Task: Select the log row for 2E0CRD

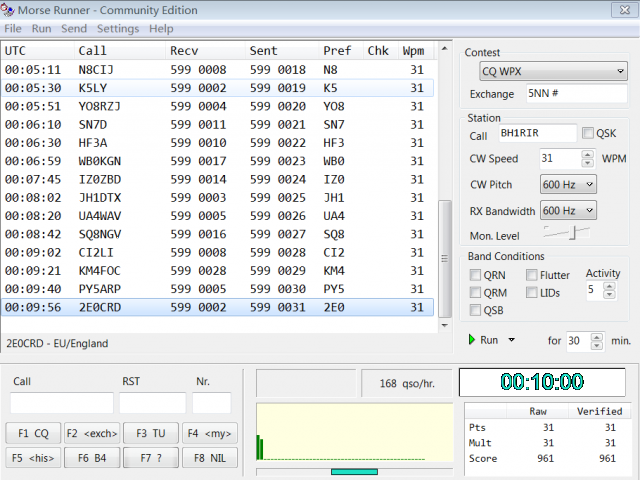Action: tap(217, 307)
